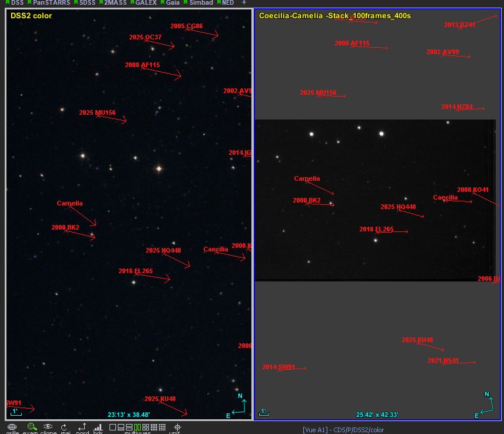504x434 pixels.
Task: Select the four-view grid layout
Action: [x=145, y=428]
